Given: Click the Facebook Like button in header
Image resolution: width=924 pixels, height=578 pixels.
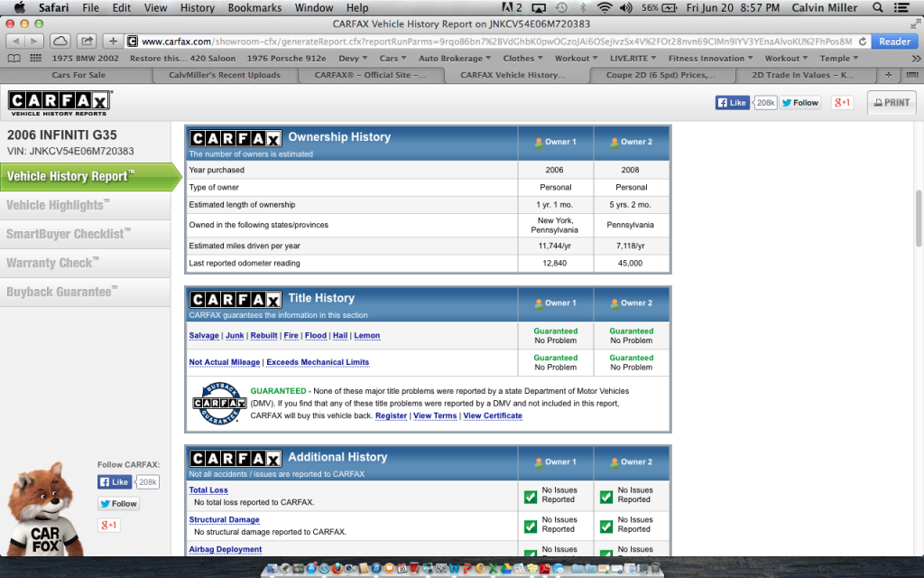Looking at the screenshot, I should tap(732, 103).
